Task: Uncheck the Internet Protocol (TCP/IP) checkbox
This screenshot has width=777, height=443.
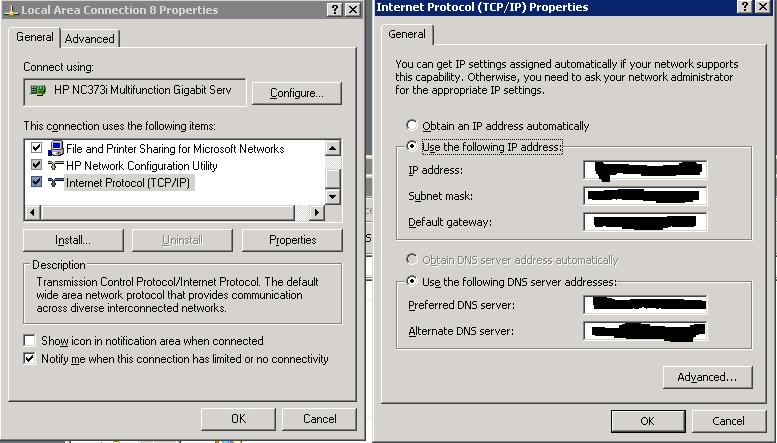Action: 36,181
